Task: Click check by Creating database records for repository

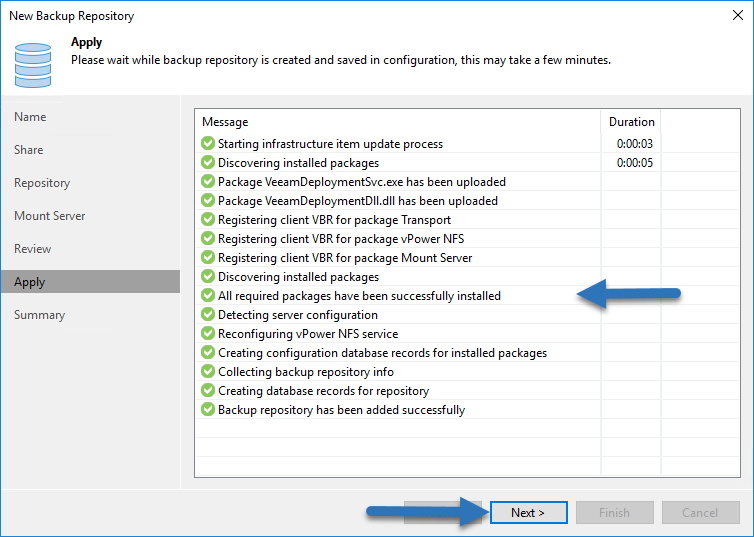Action: [208, 390]
